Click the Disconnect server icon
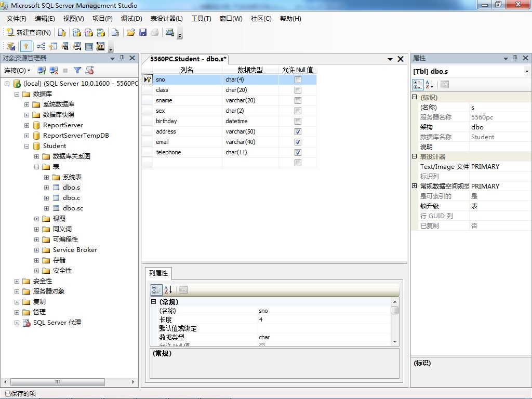 click(x=54, y=70)
